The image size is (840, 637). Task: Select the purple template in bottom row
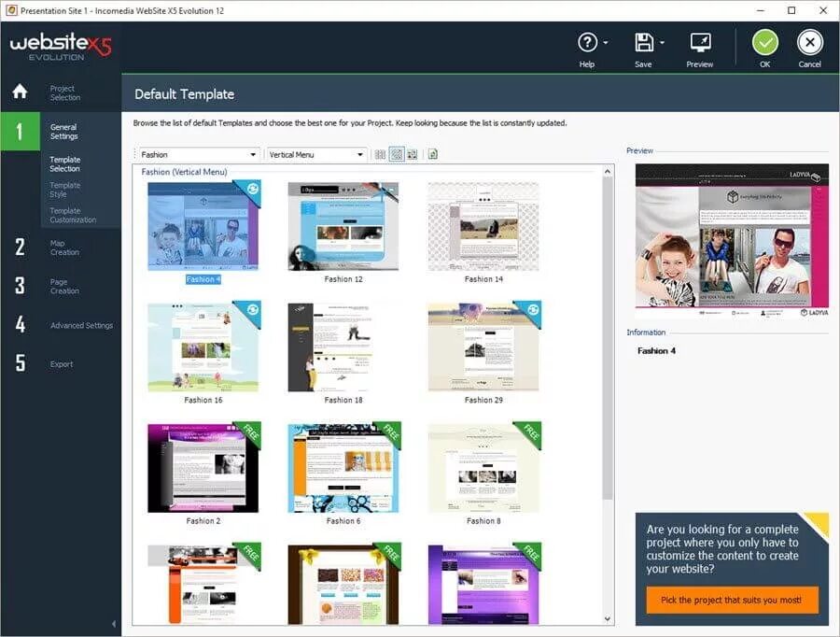(483, 585)
